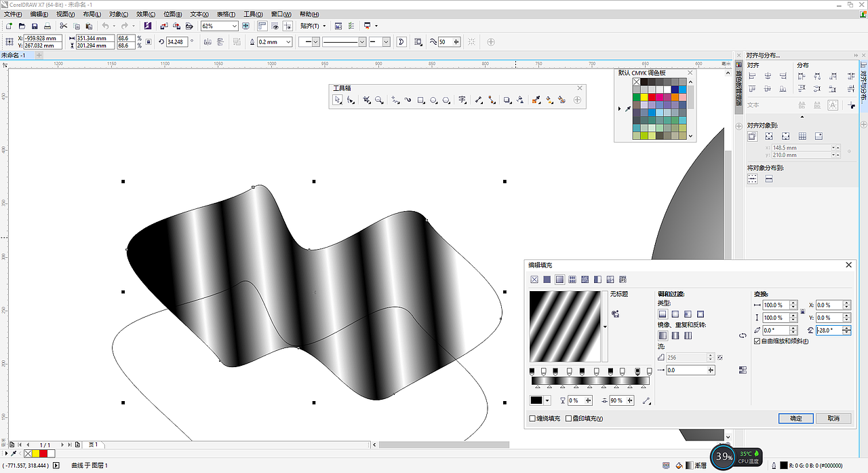Select the Pick tool in the toolbox

(x=337, y=100)
